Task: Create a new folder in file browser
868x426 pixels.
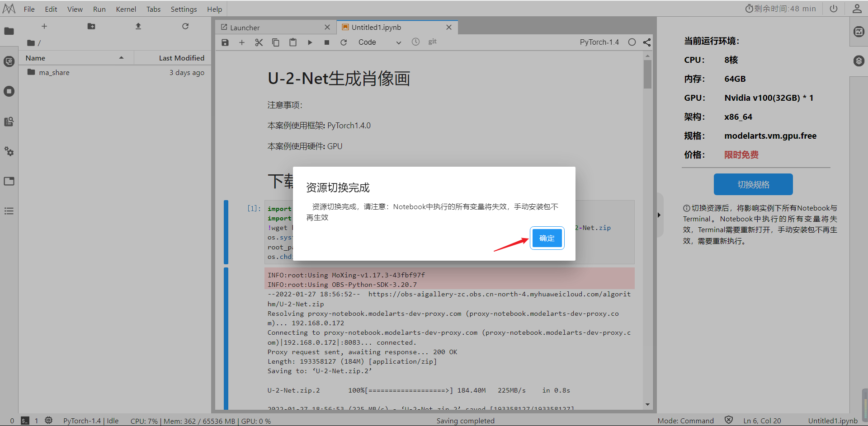Action: 91,26
